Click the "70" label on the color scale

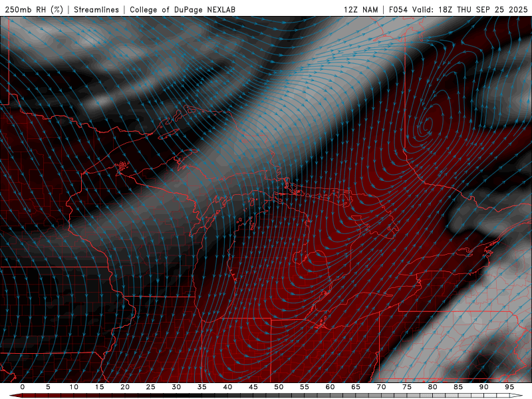pos(381,387)
